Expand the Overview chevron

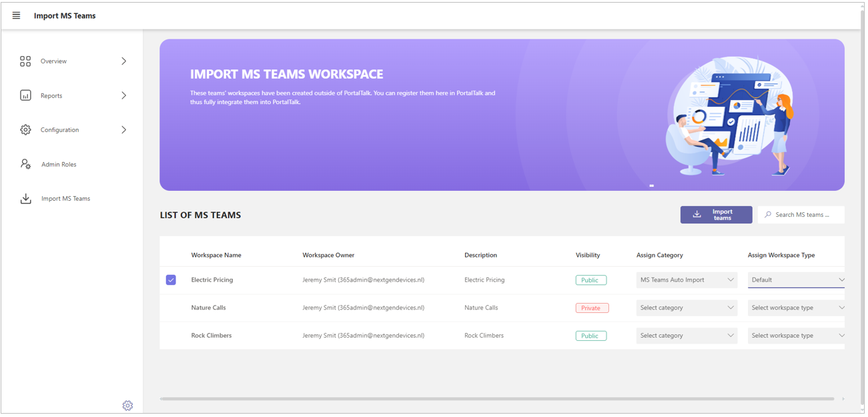tap(123, 61)
